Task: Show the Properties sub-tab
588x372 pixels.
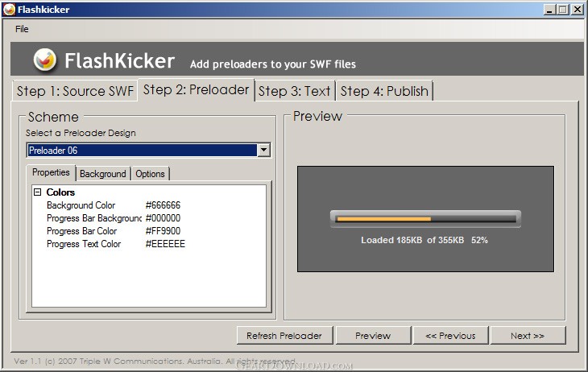Action: 51,172
